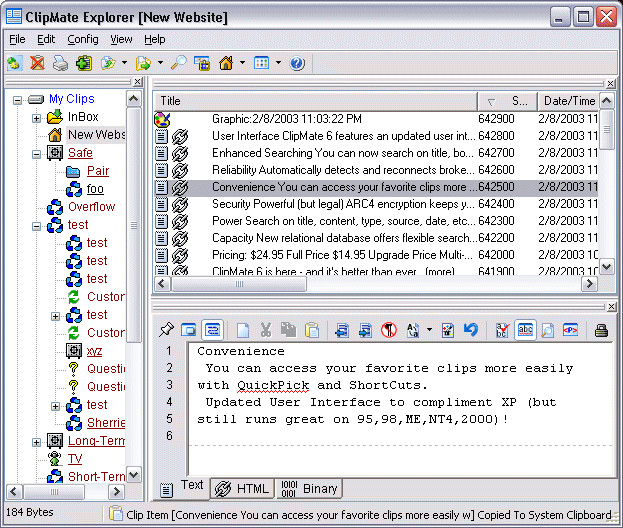Collapse the Safe collection node
This screenshot has width=623, height=528.
click(x=36, y=154)
